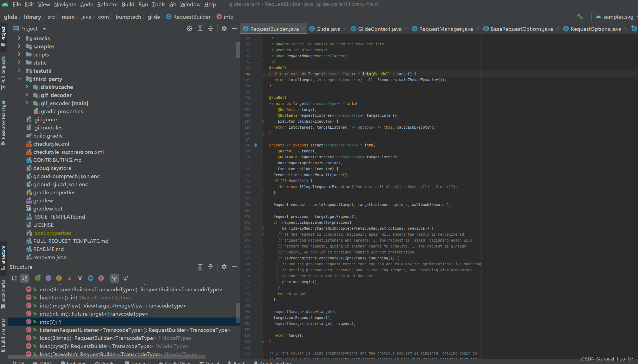The image size is (638, 364).
Task: Open build.gradle in project tree
Action: pos(48,136)
